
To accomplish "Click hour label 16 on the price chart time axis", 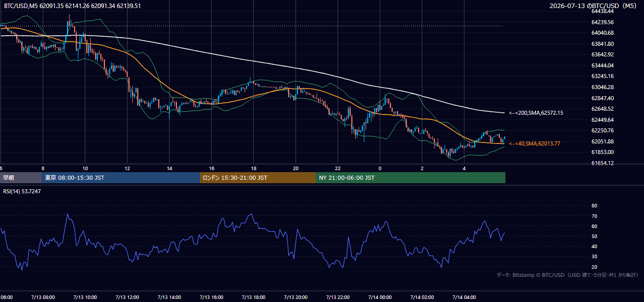I will coord(212,168).
